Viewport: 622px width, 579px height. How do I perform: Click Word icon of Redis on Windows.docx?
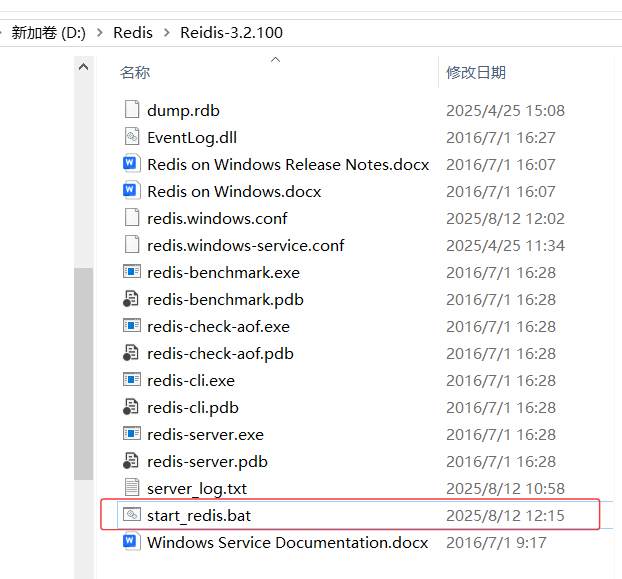click(x=132, y=191)
